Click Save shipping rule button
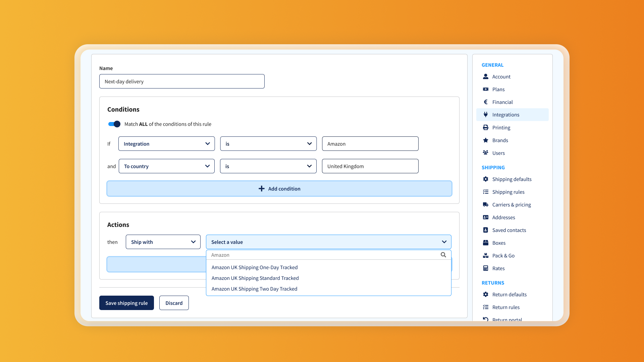The image size is (644, 362). coord(126,303)
